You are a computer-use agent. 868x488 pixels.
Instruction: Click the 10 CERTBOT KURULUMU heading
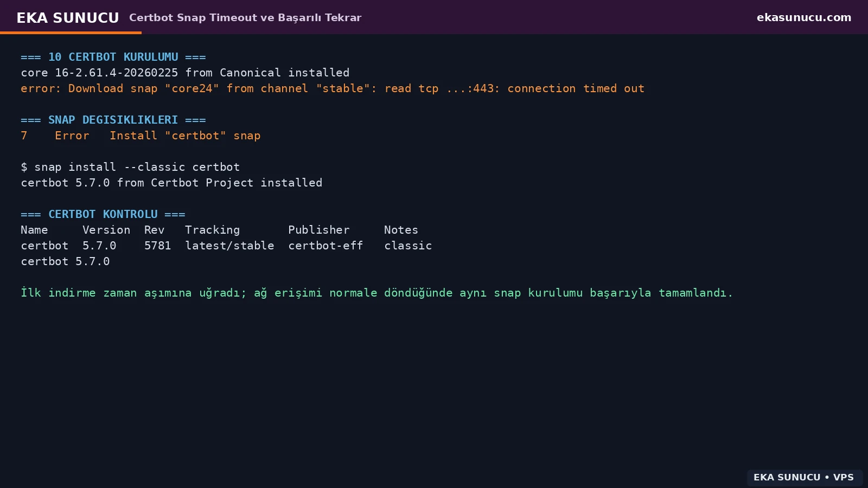coord(113,57)
